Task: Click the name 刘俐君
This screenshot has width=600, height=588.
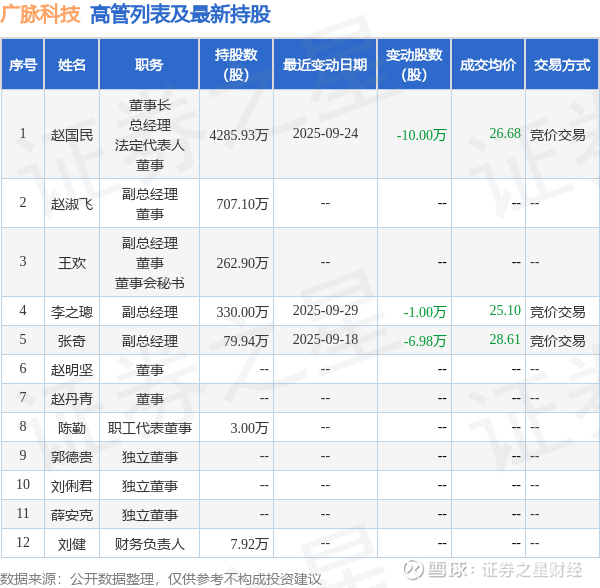Action: click(x=72, y=486)
